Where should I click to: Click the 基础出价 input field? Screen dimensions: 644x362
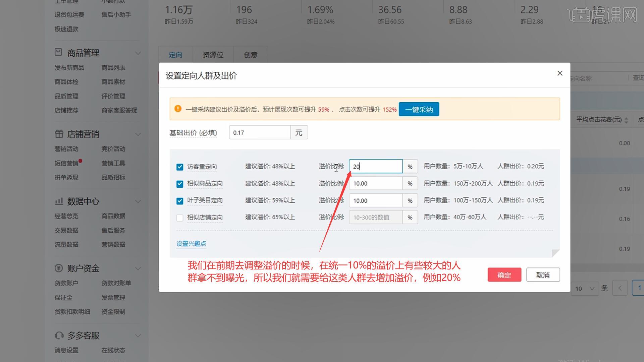(260, 132)
